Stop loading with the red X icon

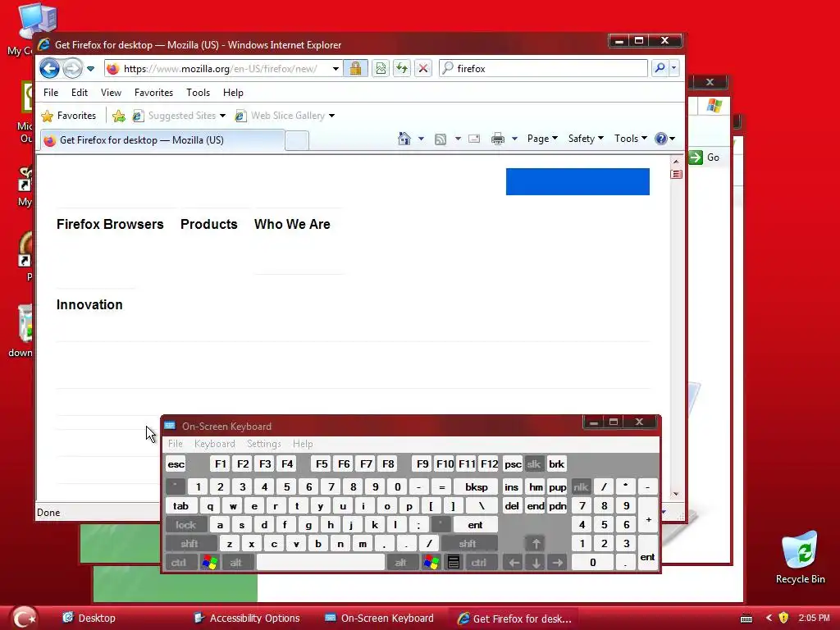click(x=423, y=69)
